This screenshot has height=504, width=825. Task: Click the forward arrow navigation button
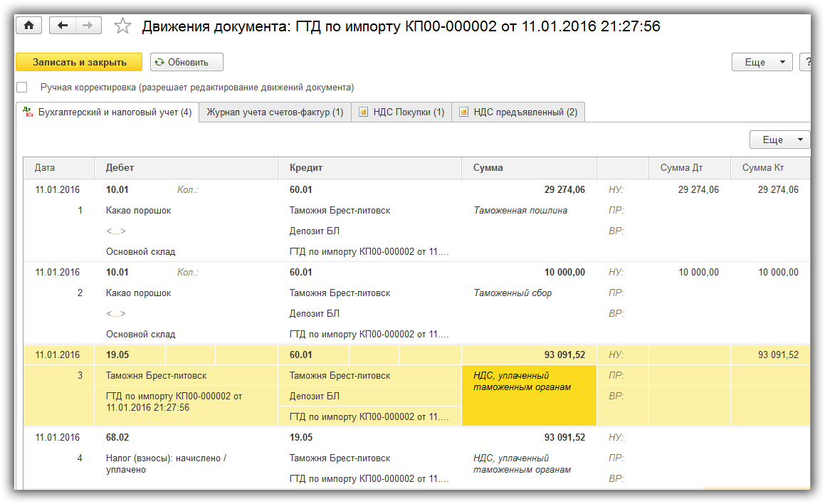(88, 26)
